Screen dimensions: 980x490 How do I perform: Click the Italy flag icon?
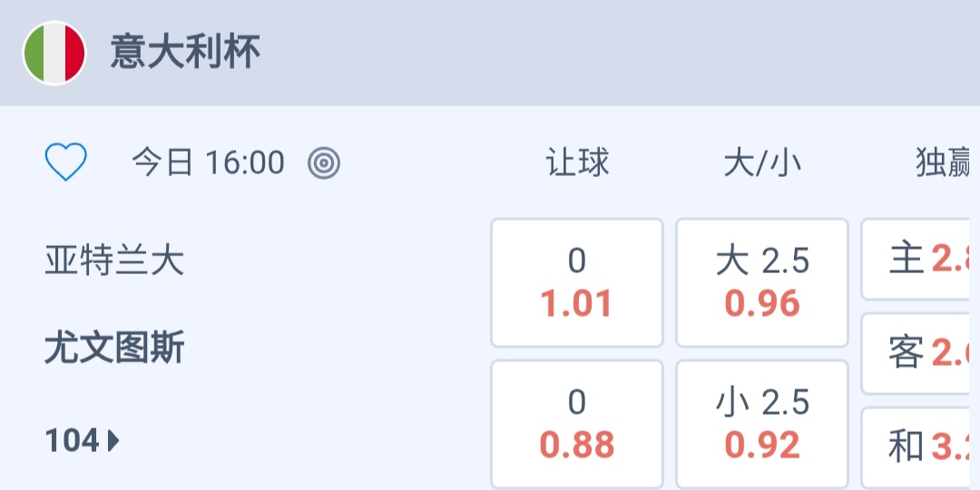point(54,53)
